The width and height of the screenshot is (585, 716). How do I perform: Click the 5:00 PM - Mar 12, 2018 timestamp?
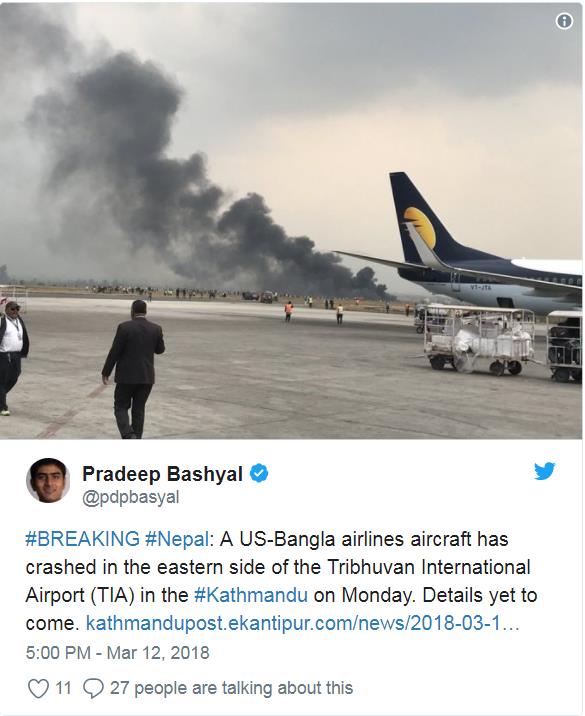click(117, 653)
